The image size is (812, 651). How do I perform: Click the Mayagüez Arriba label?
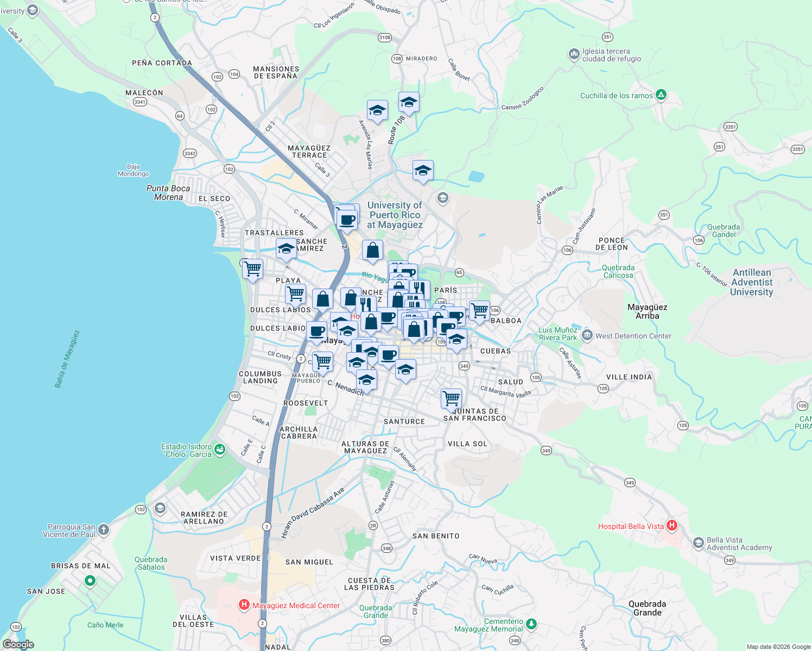648,311
